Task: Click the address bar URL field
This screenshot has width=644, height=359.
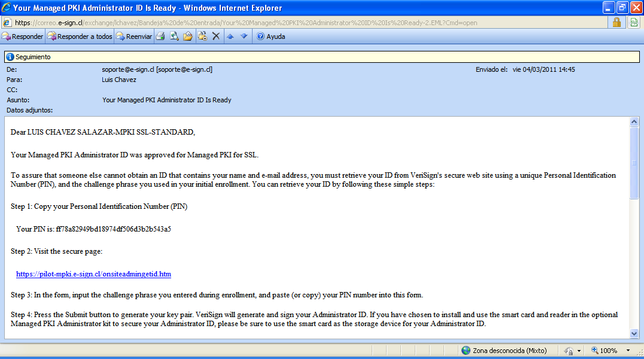Action: pos(299,23)
